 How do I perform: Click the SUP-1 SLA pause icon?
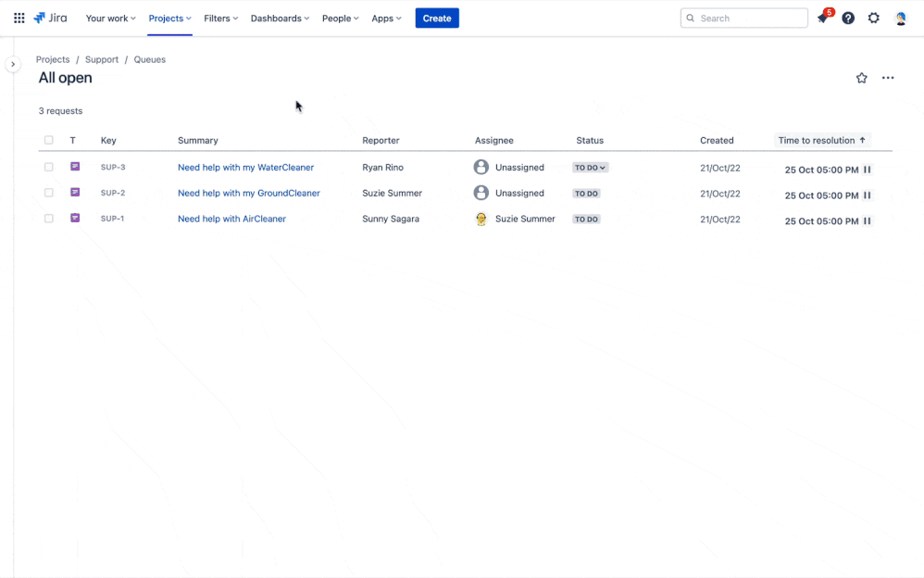(x=867, y=221)
